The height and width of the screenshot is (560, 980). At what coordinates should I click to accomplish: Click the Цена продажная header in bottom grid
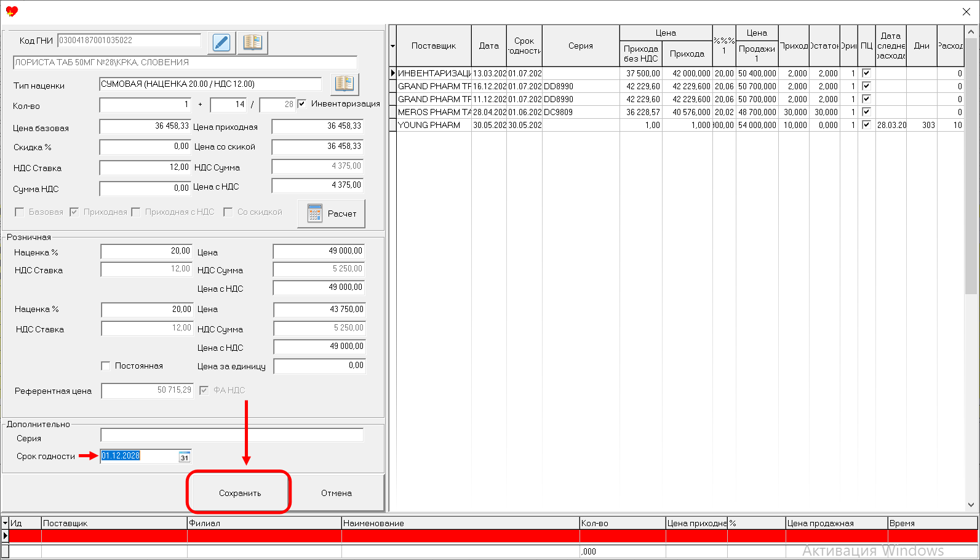(x=837, y=523)
